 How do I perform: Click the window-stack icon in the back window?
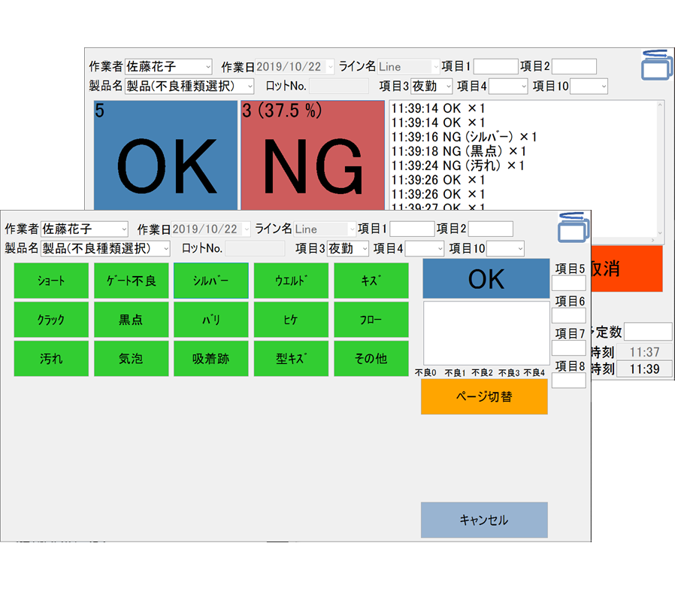point(655,65)
